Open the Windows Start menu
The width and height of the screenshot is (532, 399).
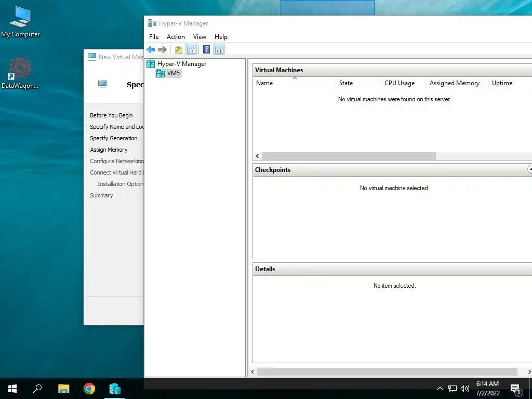click(x=12, y=389)
